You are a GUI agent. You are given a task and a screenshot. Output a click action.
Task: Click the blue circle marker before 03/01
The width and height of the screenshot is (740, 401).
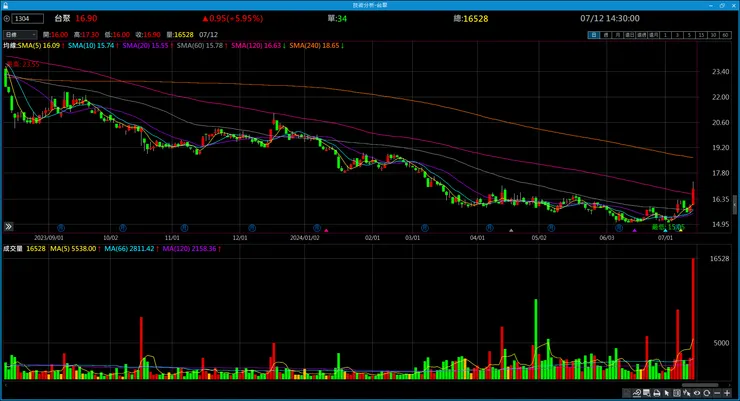point(317,228)
